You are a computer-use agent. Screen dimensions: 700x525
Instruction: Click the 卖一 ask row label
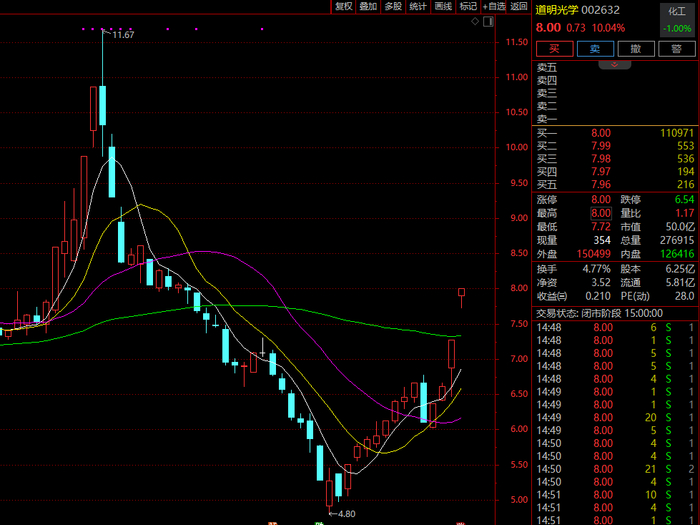(547, 119)
